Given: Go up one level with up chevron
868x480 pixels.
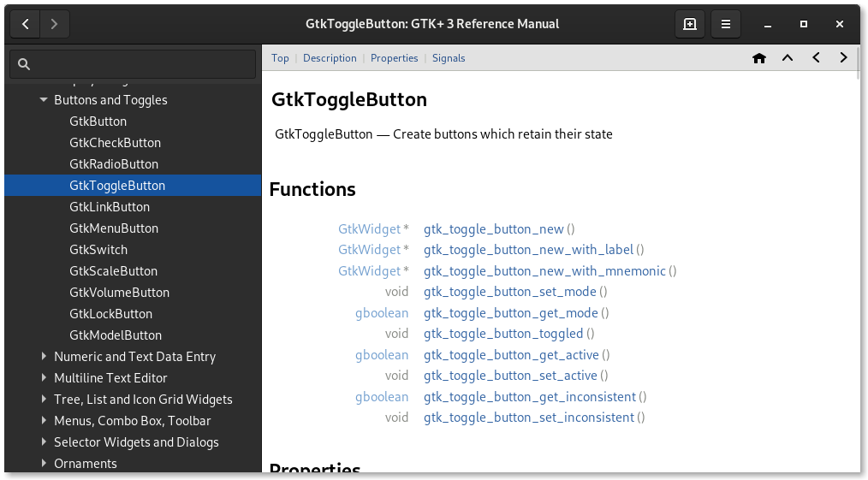Looking at the screenshot, I should point(788,58).
